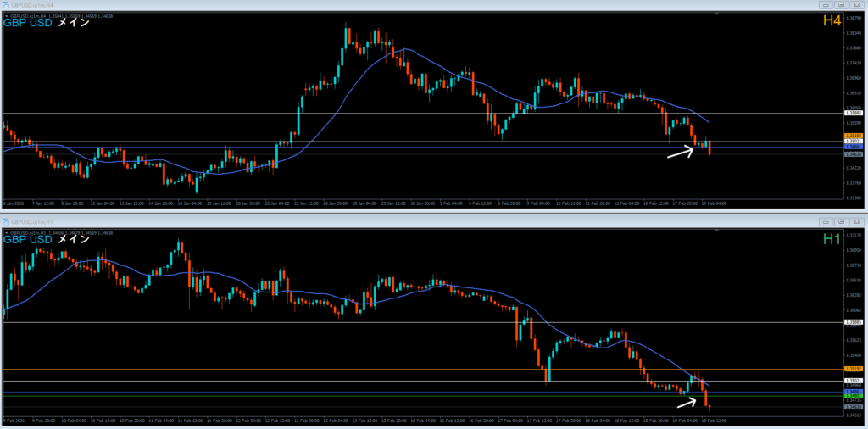Click the 1.34638 current price label on H1 chart

pyautogui.click(x=854, y=408)
